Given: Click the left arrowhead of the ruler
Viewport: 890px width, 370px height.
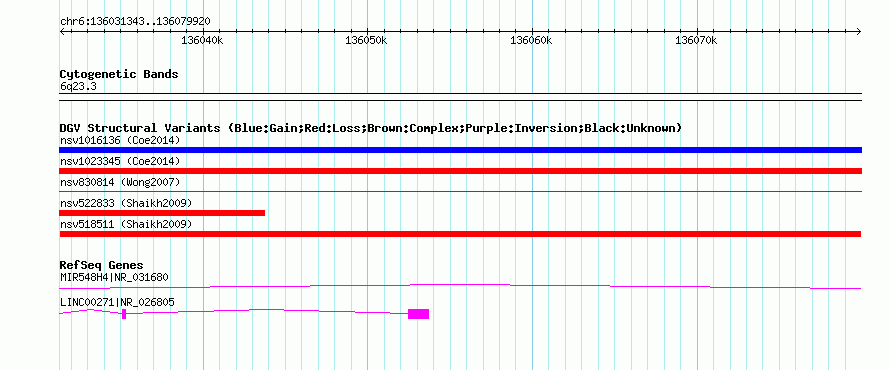Looking at the screenshot, I should (x=62, y=31).
